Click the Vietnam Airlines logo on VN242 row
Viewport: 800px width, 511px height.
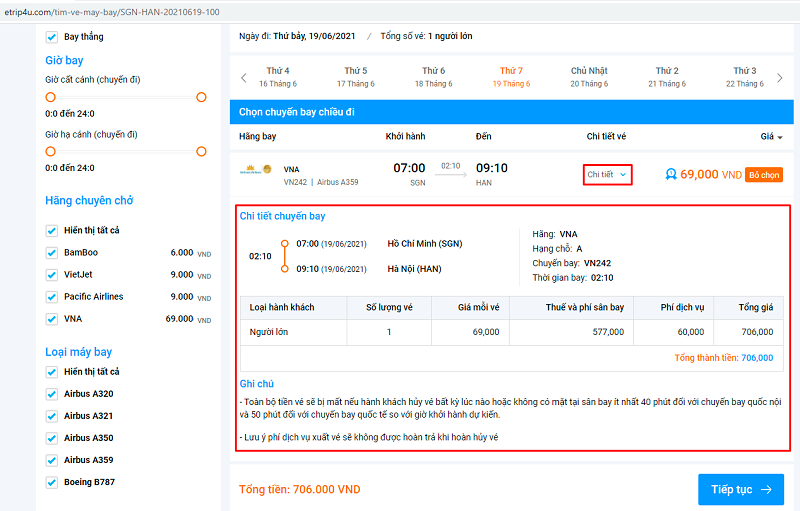tap(256, 169)
